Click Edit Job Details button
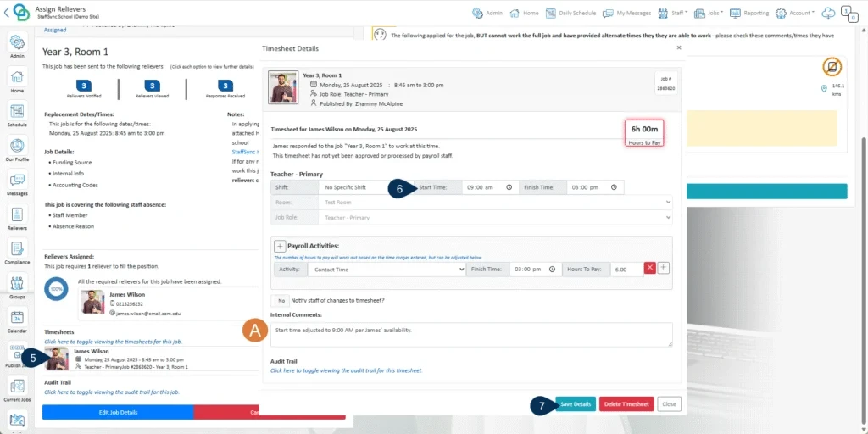 [x=118, y=413]
